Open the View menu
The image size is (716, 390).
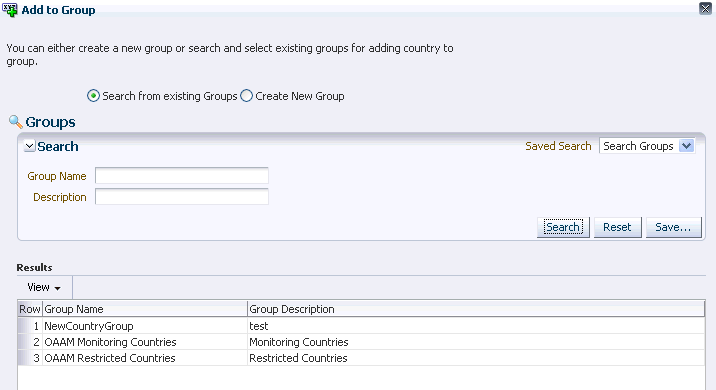(x=44, y=287)
